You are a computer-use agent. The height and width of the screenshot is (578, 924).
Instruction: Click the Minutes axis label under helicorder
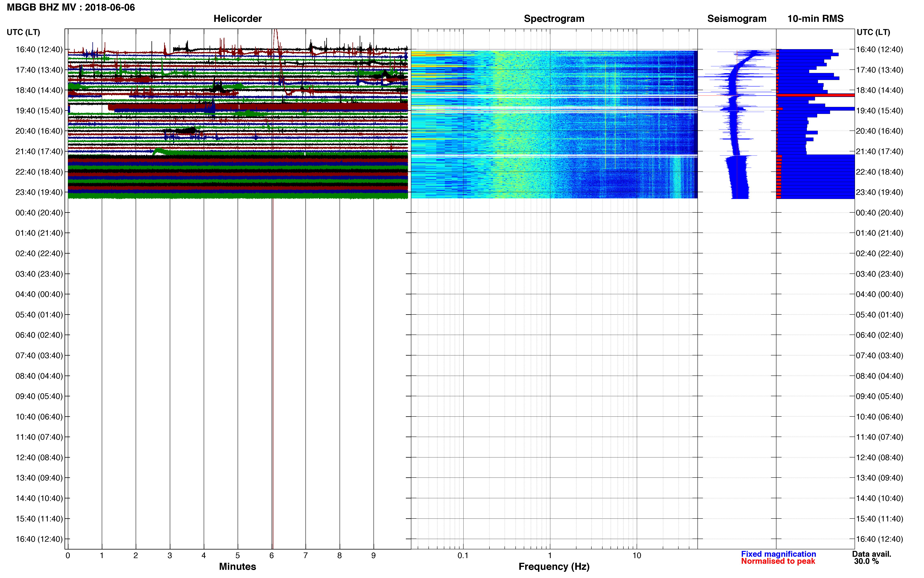point(237,566)
